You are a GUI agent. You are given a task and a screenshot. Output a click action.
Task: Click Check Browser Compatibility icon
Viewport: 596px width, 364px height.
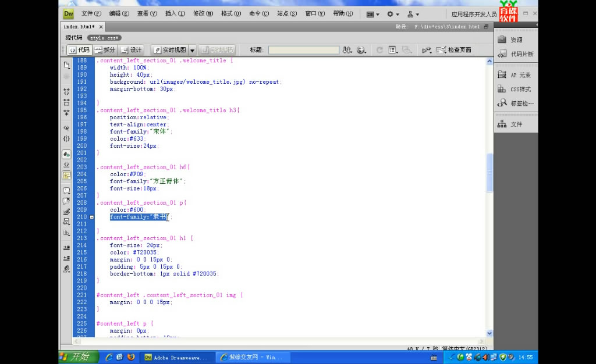tap(427, 50)
